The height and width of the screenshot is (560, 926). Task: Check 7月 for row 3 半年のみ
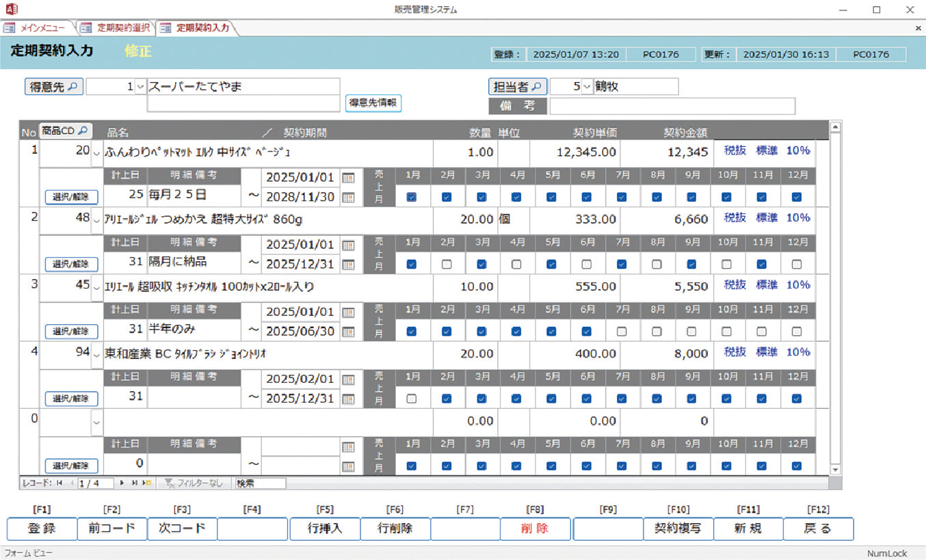622,332
